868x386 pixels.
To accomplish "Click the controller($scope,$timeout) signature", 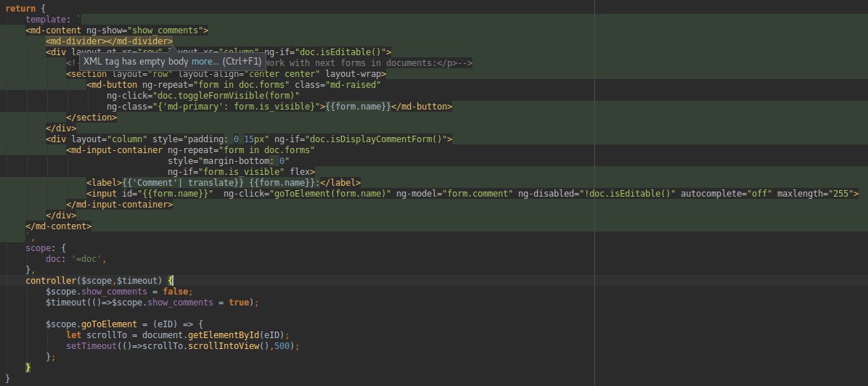I will [94, 280].
